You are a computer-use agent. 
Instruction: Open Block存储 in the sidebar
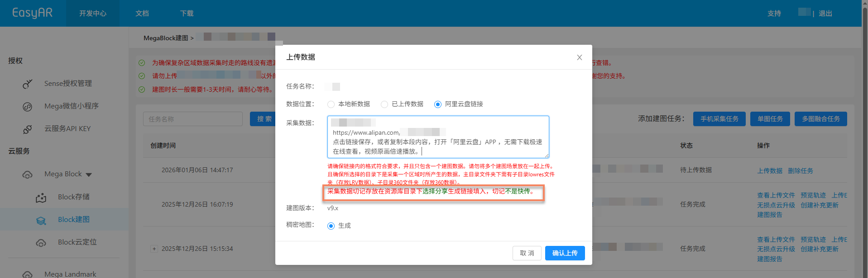pyautogui.click(x=74, y=197)
